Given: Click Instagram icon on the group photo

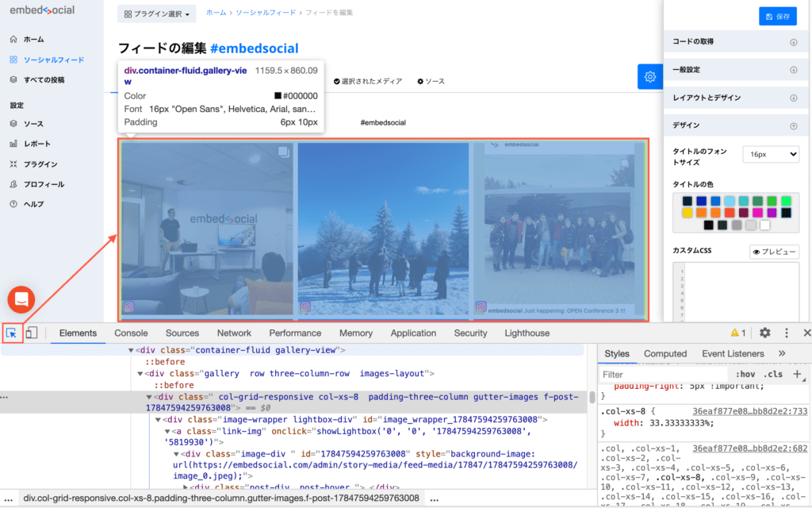Looking at the screenshot, I should 481,306.
